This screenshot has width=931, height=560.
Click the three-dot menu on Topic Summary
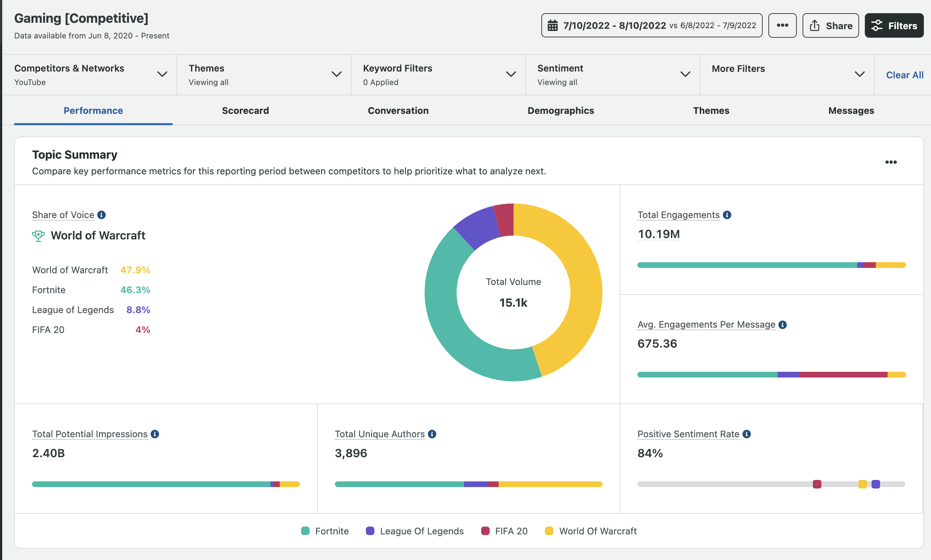[x=890, y=162]
